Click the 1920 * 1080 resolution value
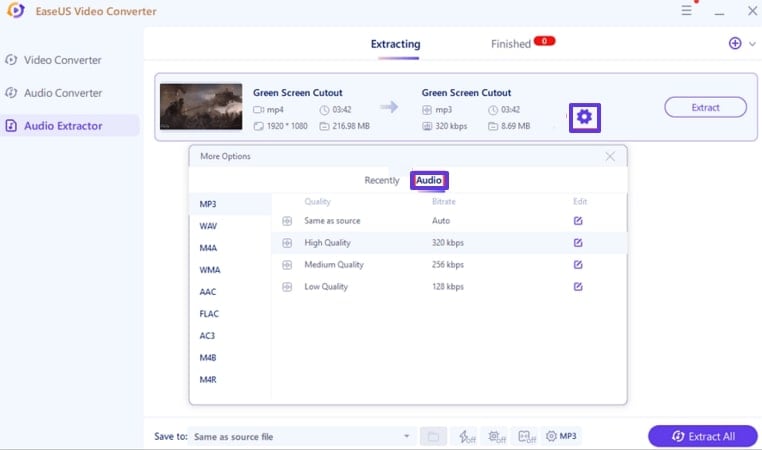The width and height of the screenshot is (762, 450). coord(287,126)
